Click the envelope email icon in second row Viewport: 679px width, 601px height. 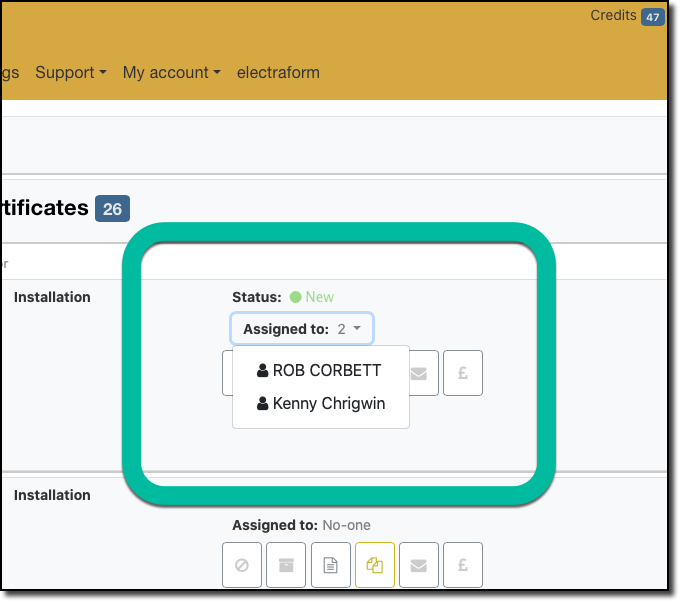[419, 565]
